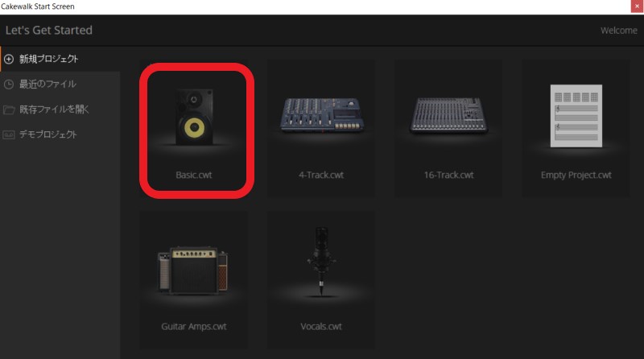Image resolution: width=644 pixels, height=359 pixels.
Task: Click the folder icon for 既存ファイルを開く
Action: click(x=9, y=109)
